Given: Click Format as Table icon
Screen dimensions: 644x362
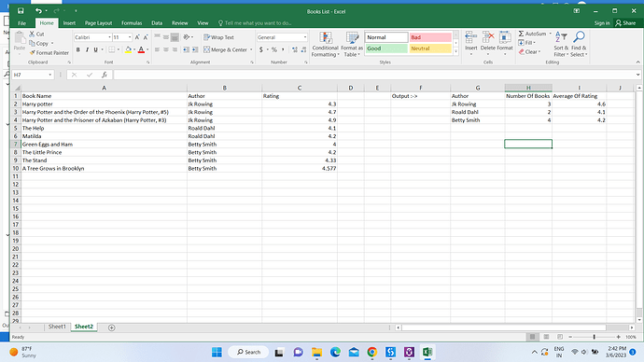Looking at the screenshot, I should click(x=352, y=45).
